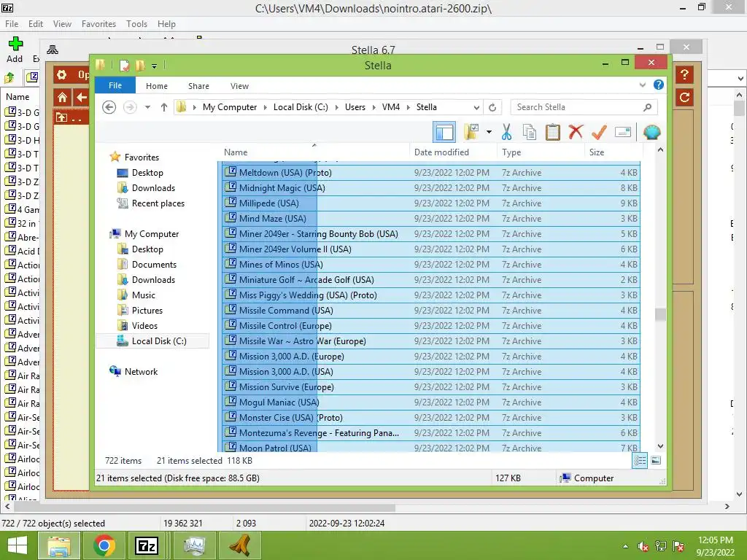Expand the address bar history dropdown
The height and width of the screenshot is (560, 747).
(476, 107)
